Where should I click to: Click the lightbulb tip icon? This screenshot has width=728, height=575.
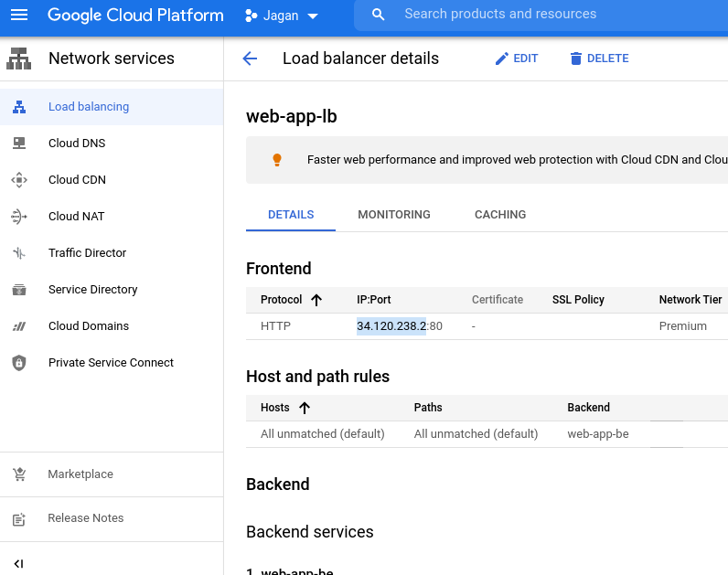(277, 160)
